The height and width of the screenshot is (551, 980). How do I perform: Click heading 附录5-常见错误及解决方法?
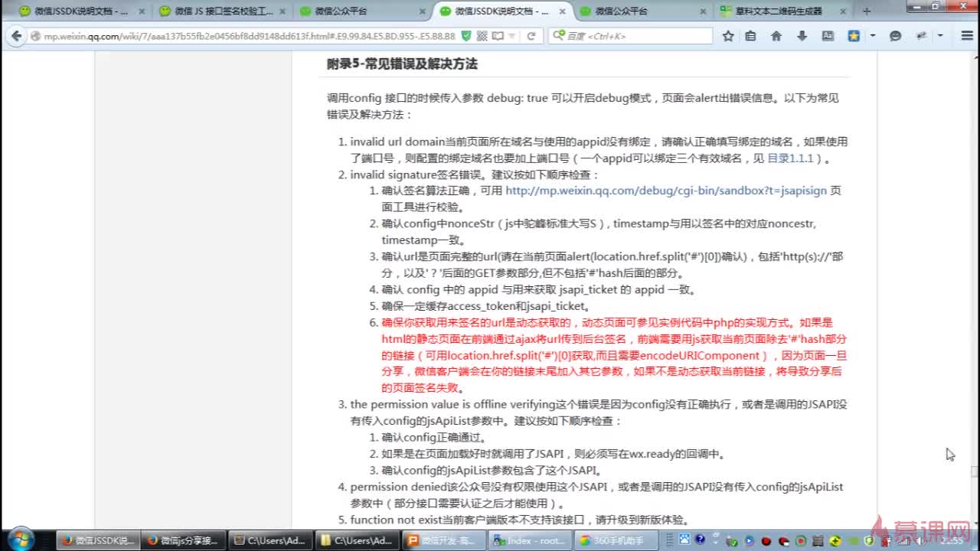(x=402, y=64)
